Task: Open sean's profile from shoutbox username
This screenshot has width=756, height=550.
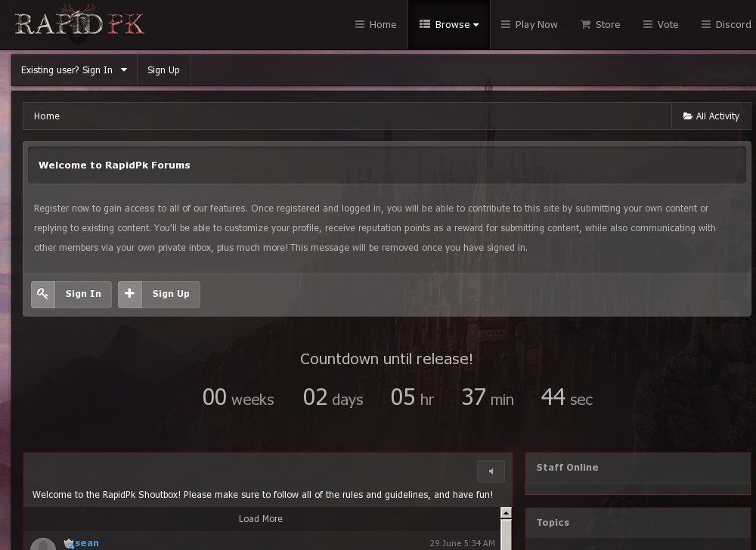Action: [x=87, y=543]
